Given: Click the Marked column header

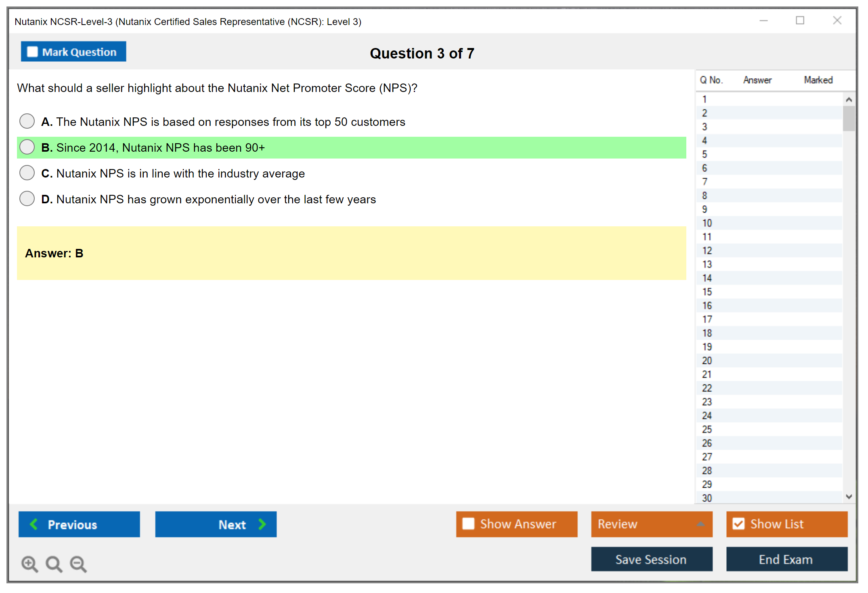Looking at the screenshot, I should [x=818, y=80].
